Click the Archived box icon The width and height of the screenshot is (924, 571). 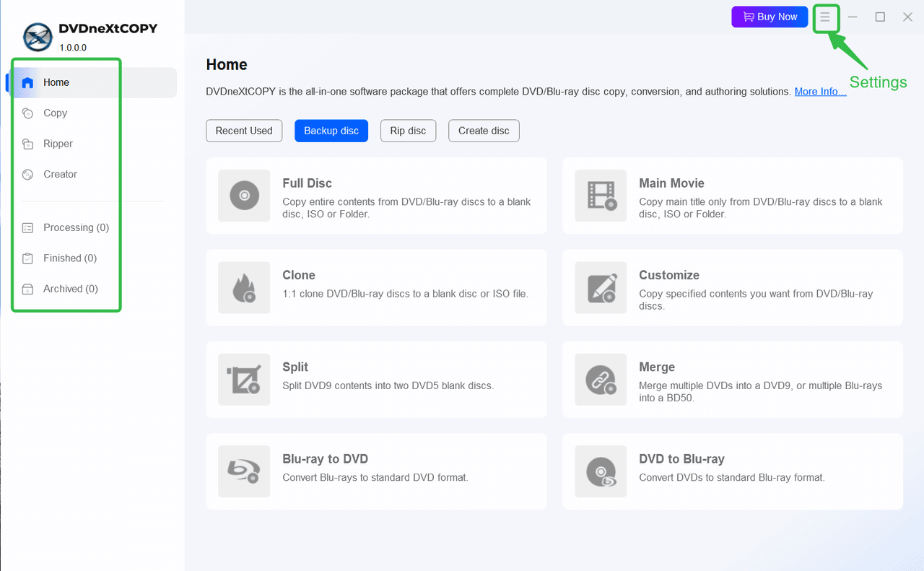point(27,289)
